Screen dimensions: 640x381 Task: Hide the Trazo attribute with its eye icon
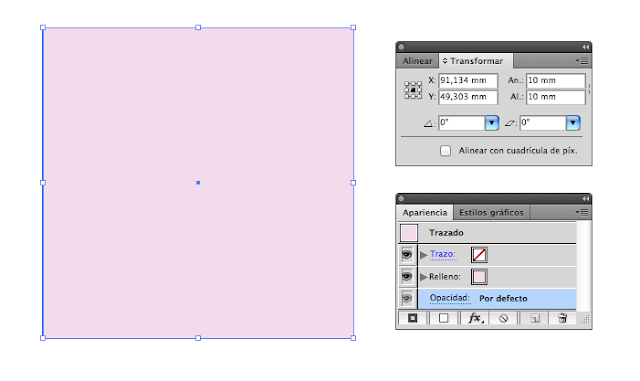407,255
